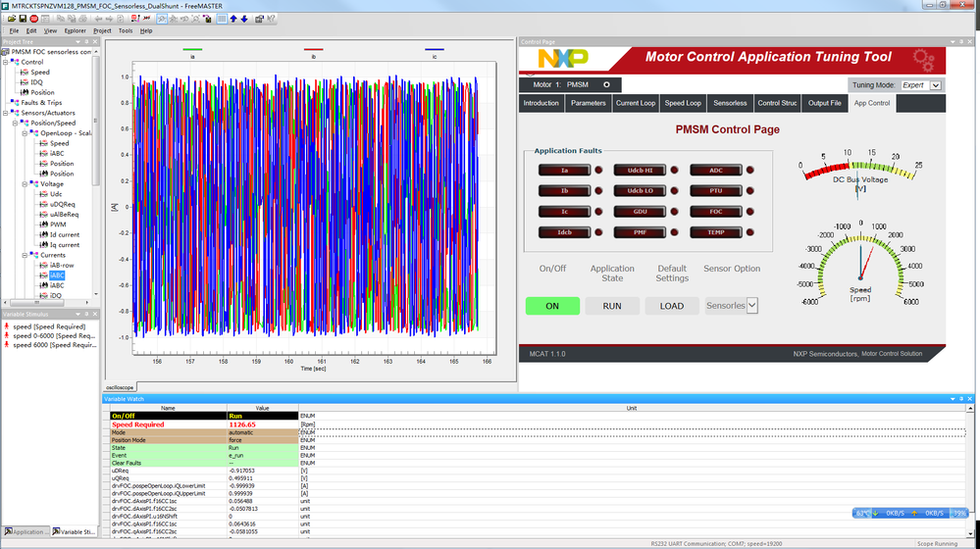
Task: Open Control Page pane dropdown arrow
Action: [x=953, y=42]
